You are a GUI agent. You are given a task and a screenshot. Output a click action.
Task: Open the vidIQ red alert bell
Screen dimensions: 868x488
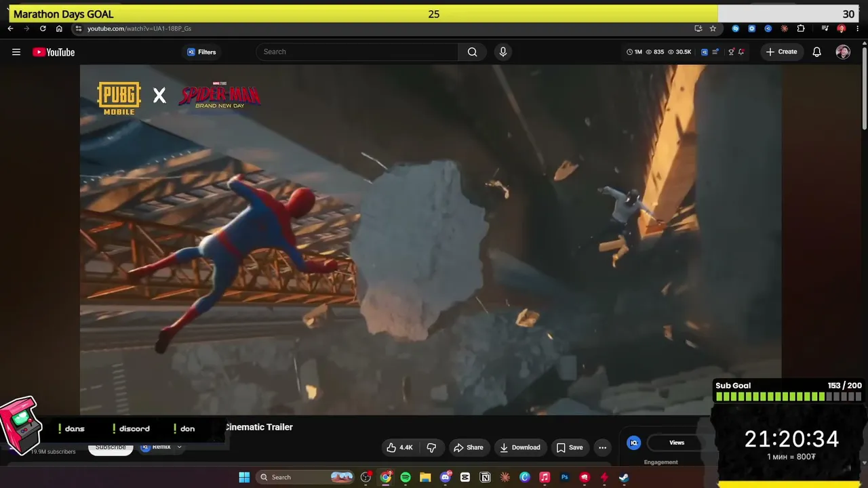pos(741,52)
